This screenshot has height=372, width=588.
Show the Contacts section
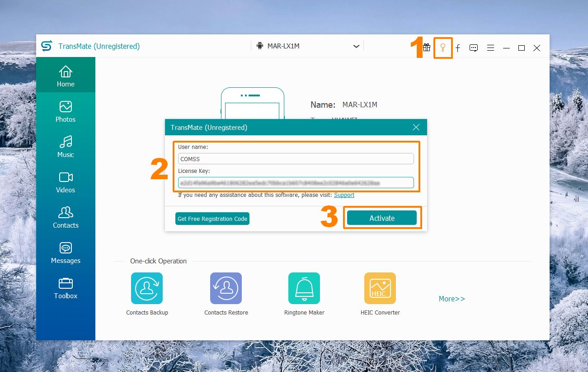[x=66, y=217]
